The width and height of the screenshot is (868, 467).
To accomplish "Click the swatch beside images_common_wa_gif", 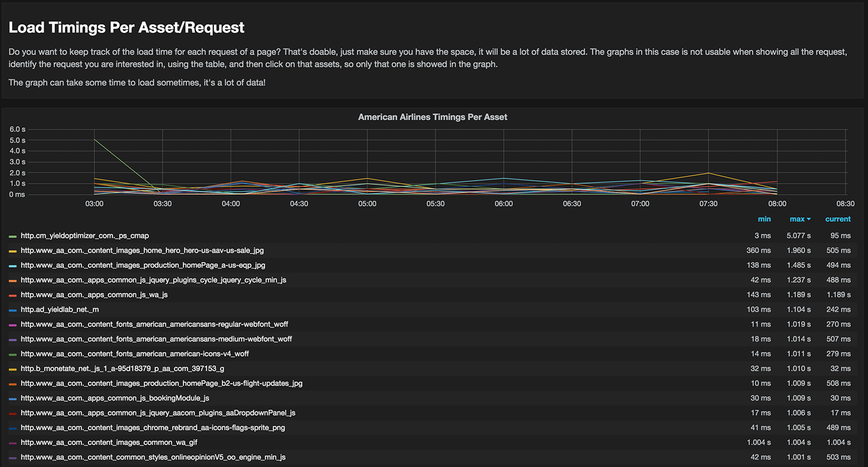I will (13, 443).
